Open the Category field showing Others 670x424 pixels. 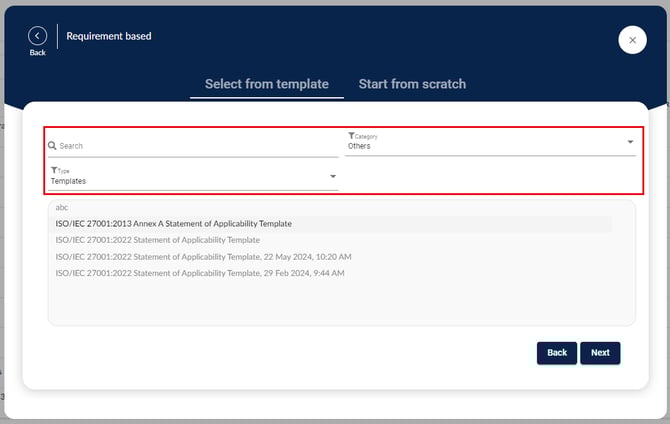[480, 146]
